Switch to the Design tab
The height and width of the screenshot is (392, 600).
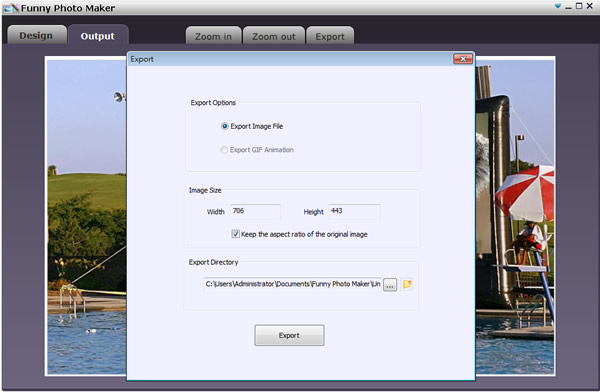tap(36, 36)
